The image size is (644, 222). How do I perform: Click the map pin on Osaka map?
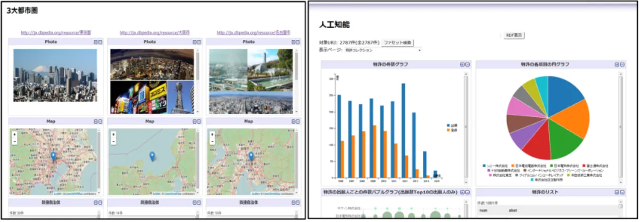click(x=152, y=157)
